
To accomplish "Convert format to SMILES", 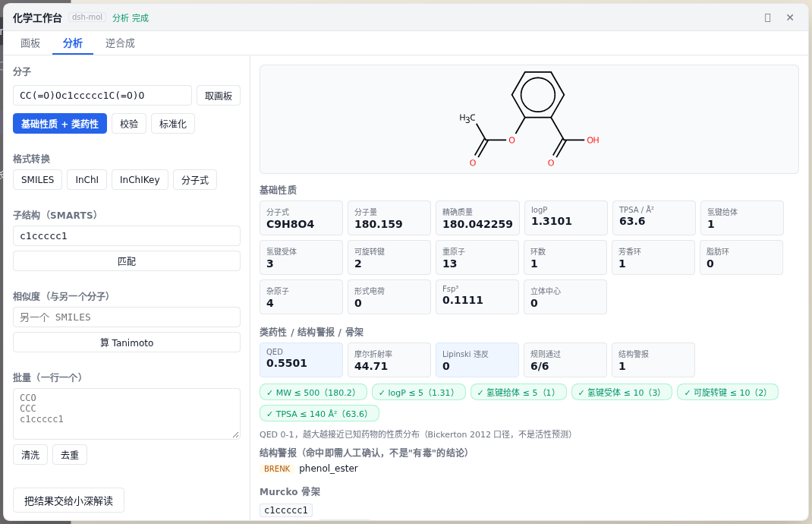I will pyautogui.click(x=38, y=180).
